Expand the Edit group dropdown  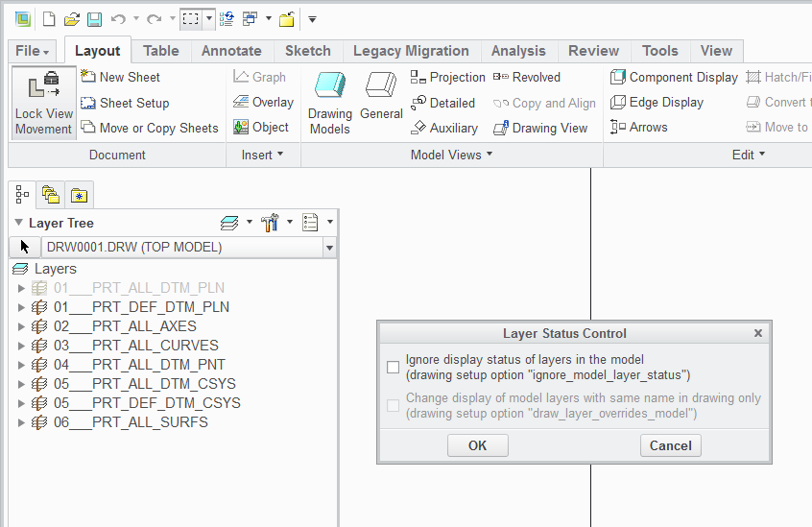pyautogui.click(x=749, y=155)
